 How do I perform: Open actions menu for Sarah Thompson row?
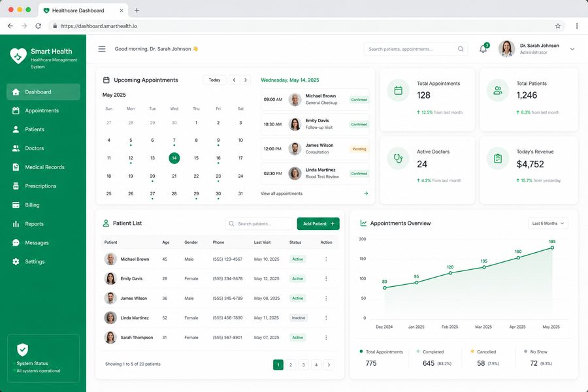[326, 338]
